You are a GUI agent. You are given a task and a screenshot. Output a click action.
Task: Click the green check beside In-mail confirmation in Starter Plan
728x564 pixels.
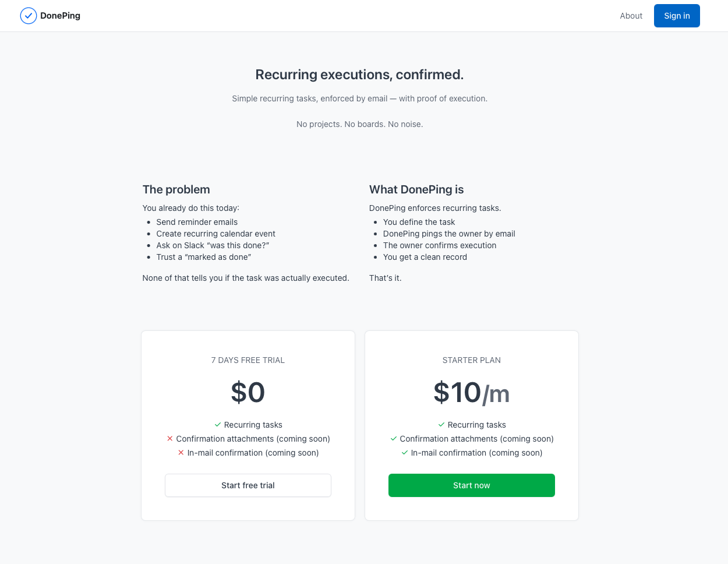tap(404, 453)
